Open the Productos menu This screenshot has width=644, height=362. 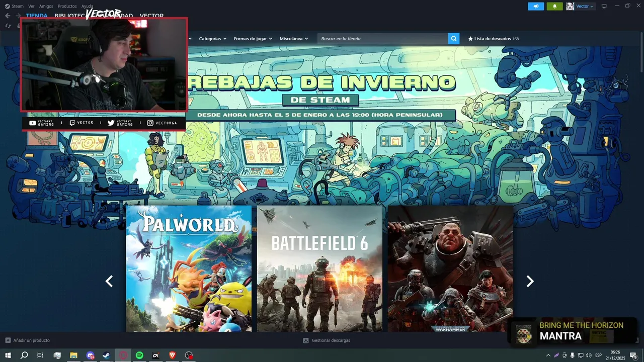coord(67,6)
